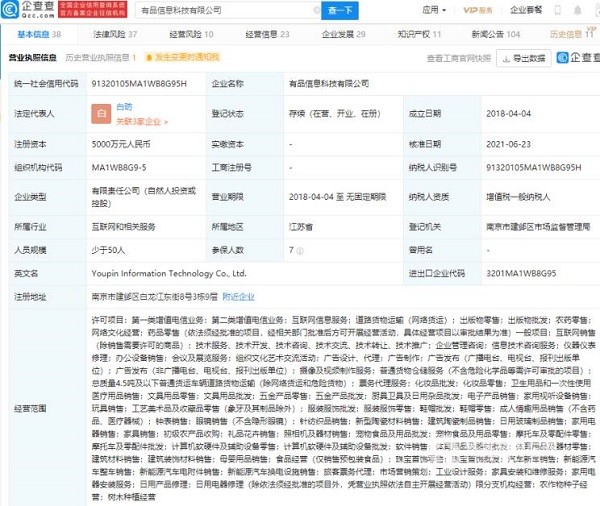600x506 pixels.
Task: Expand 关联3家企业 related companies link
Action: 142,122
